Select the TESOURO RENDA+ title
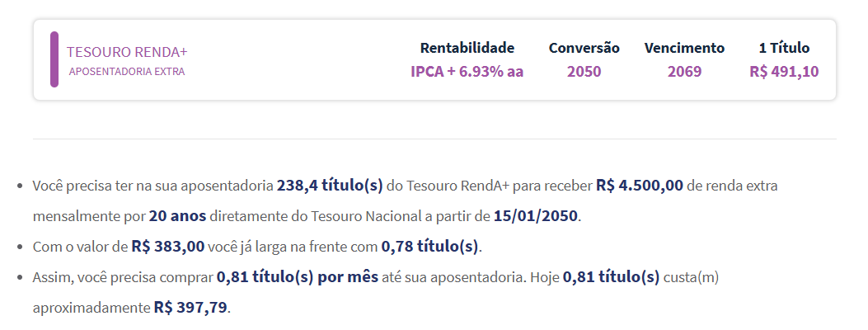 click(127, 52)
